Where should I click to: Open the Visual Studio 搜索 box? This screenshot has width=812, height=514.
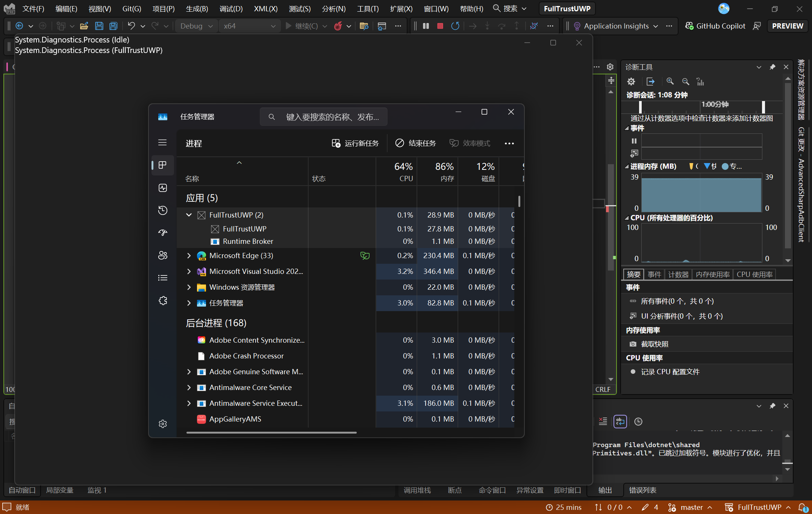coord(509,9)
